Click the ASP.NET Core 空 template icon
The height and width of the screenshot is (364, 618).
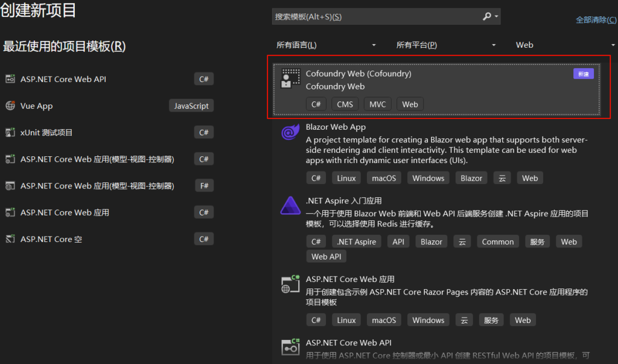click(10, 239)
